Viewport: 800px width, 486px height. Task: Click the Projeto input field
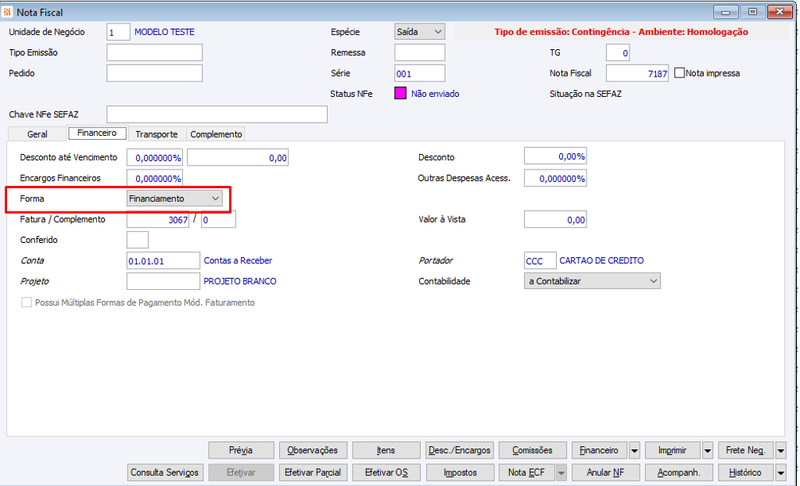[x=163, y=281]
